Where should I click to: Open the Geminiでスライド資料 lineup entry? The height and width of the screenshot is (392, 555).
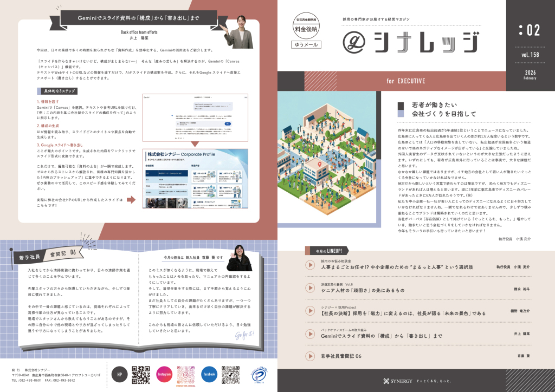[380, 336]
